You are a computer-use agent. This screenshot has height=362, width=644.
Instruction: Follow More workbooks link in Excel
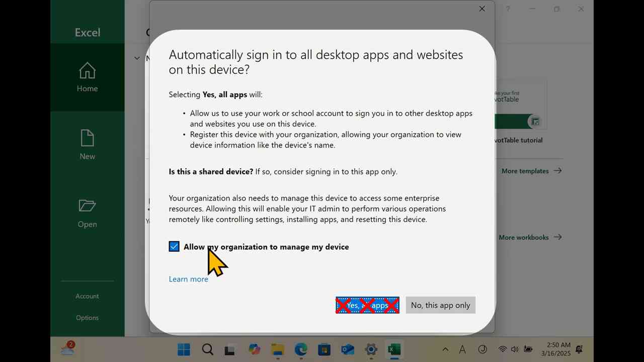click(x=530, y=237)
